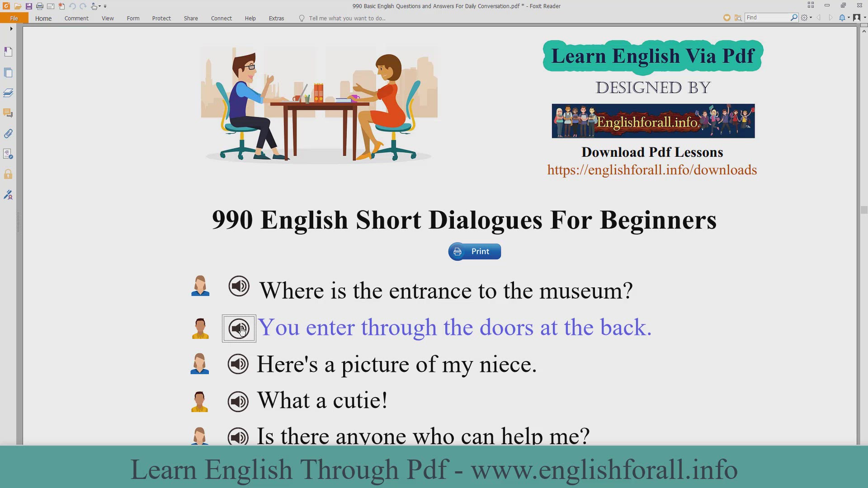Image resolution: width=868 pixels, height=488 pixels.
Task: Open the Security lock panel
Action: pos(8,174)
